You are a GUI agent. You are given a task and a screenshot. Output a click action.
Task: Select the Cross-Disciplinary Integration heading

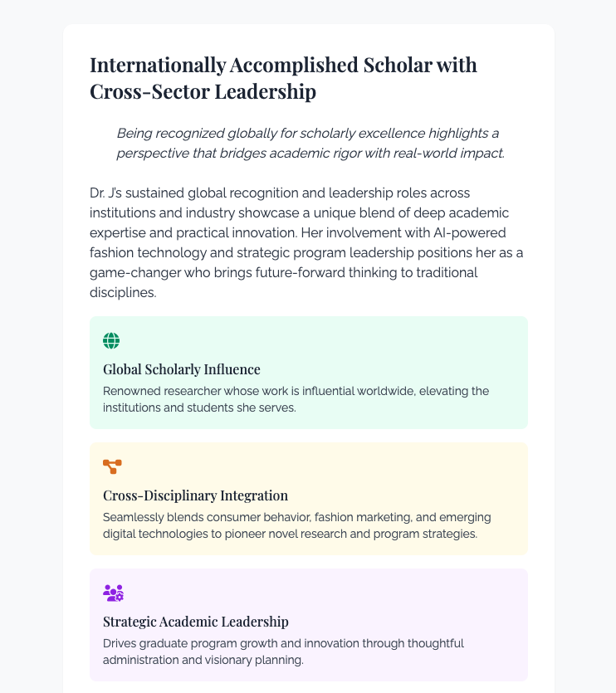pyautogui.click(x=195, y=495)
